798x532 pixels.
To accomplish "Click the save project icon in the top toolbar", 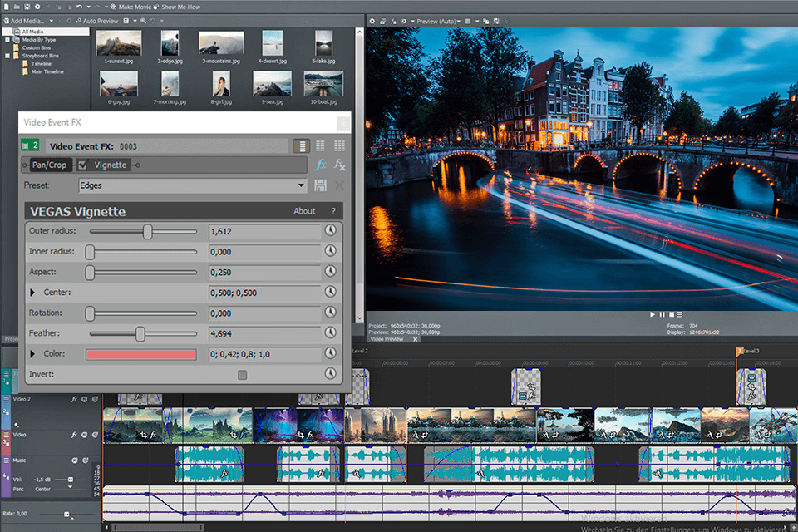I will pos(28,6).
